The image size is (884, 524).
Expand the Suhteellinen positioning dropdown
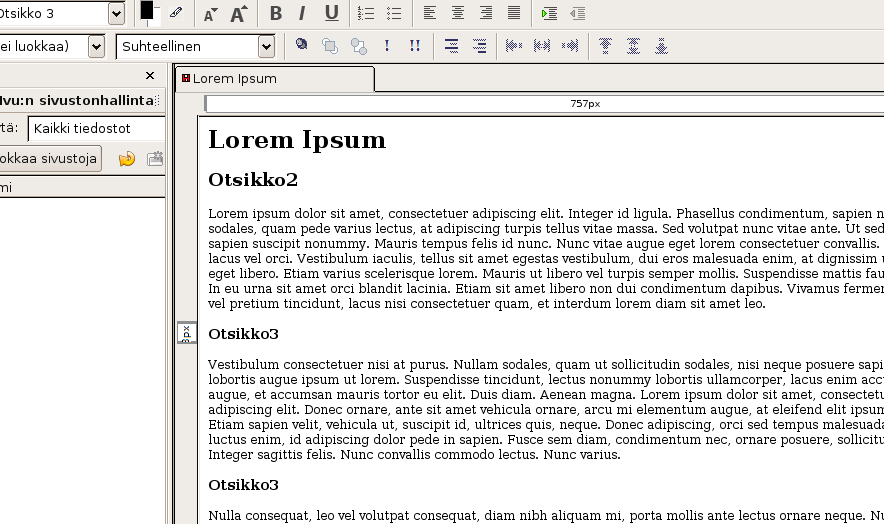tap(266, 46)
